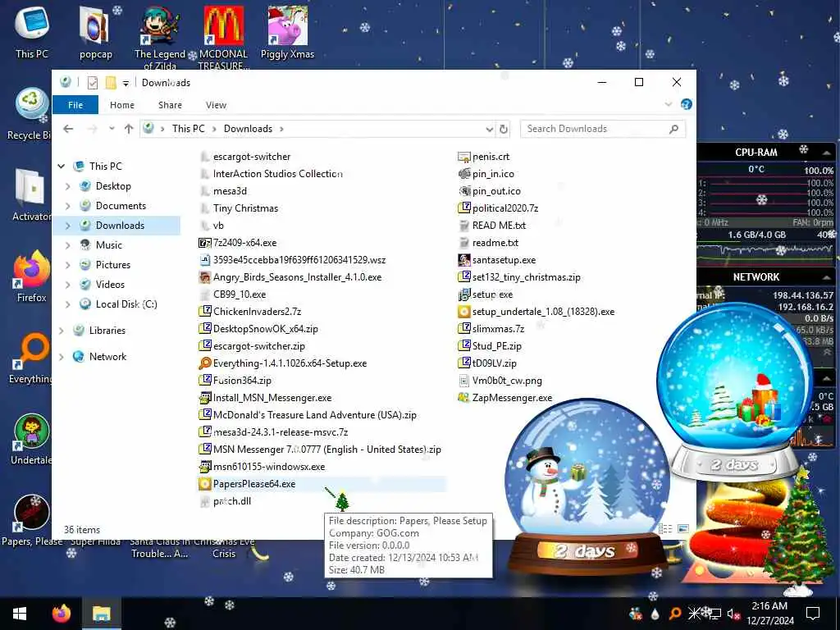Collapse the This PC tree node
Viewport: 840px width, 630px height.
coord(62,166)
